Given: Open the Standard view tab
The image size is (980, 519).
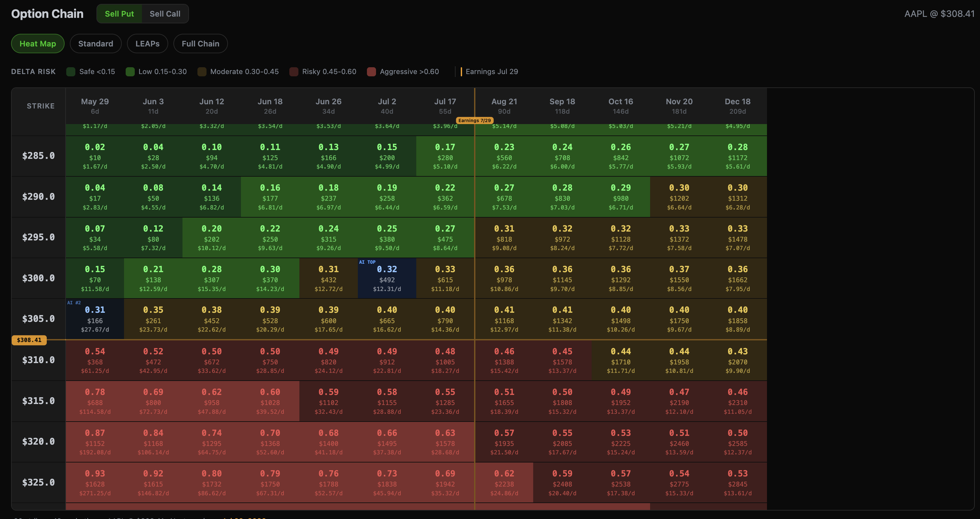Looking at the screenshot, I should 95,44.
